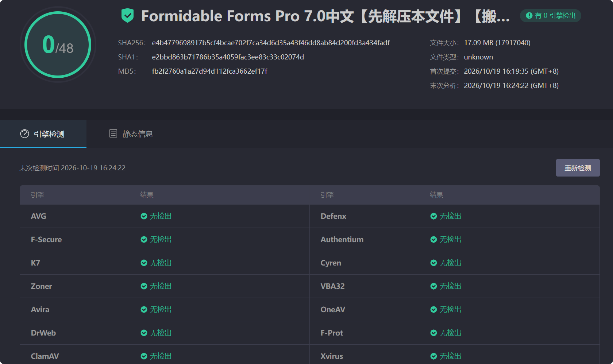Click the Authentium engine name
The width and height of the screenshot is (613, 364).
pyautogui.click(x=342, y=239)
